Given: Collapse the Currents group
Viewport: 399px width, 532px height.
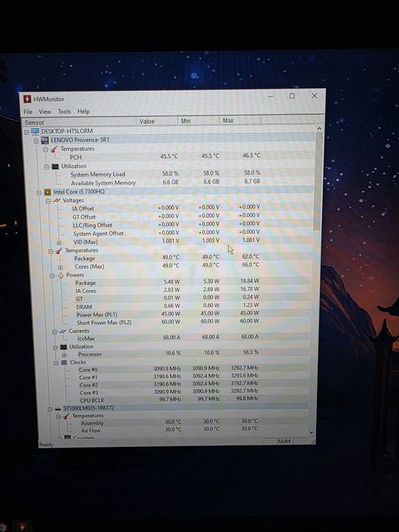Looking at the screenshot, I should (x=54, y=332).
